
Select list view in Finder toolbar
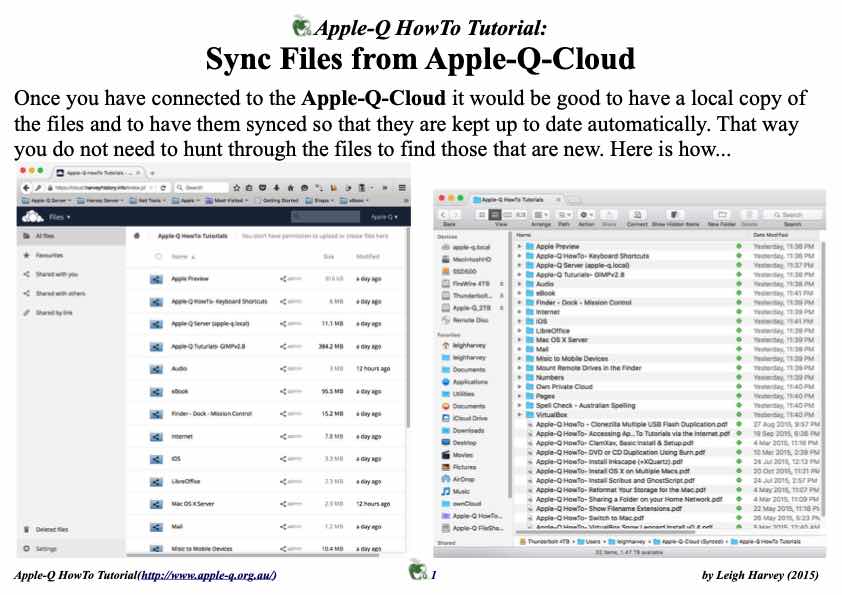[495, 215]
